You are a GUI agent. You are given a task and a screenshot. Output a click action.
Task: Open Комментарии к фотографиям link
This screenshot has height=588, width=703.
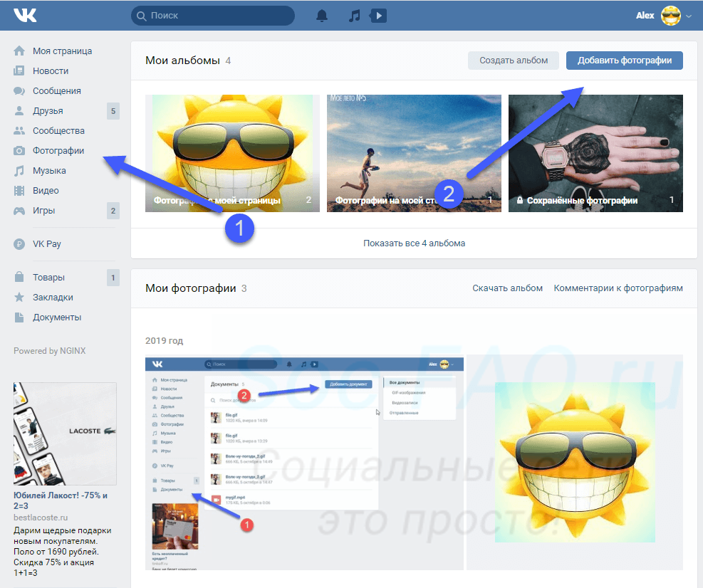pos(618,288)
